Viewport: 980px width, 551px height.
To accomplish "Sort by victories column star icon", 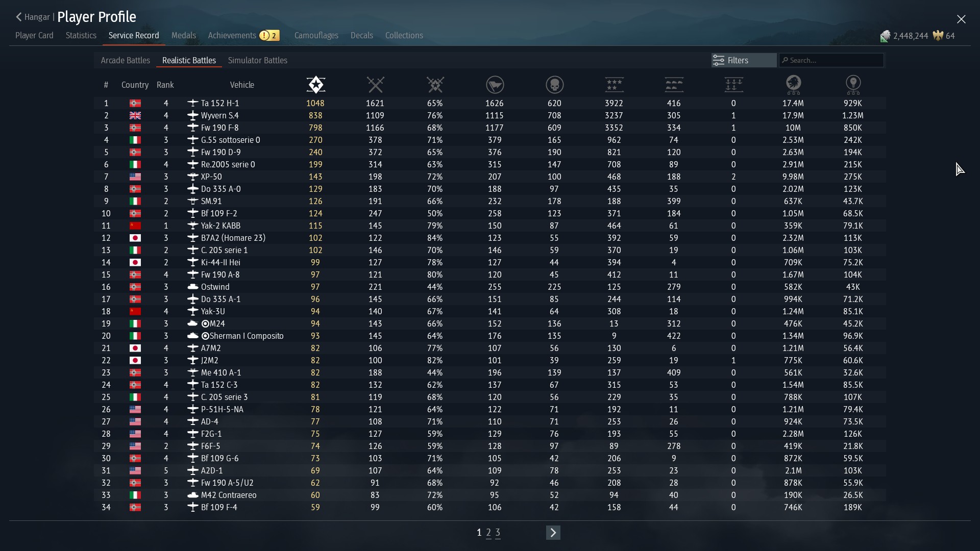I will click(315, 85).
